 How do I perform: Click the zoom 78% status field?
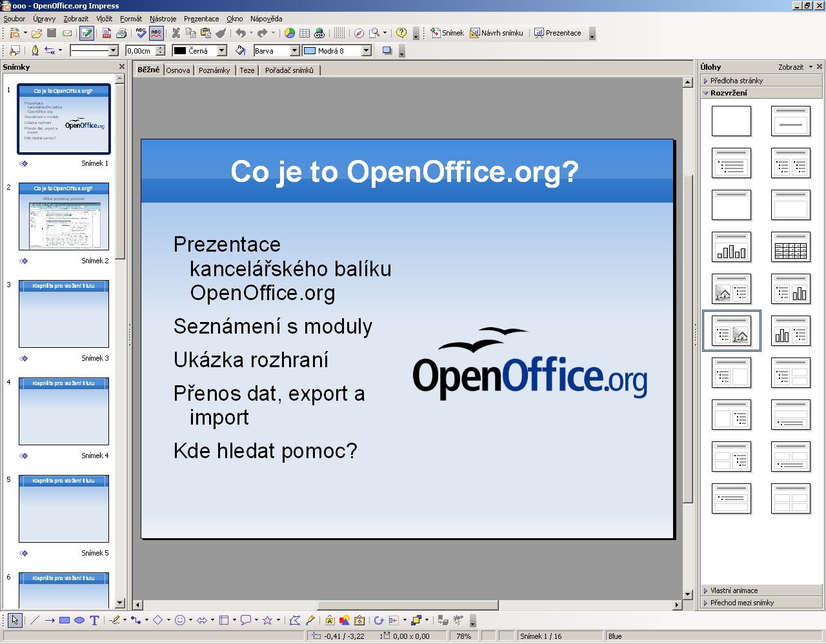point(463,636)
